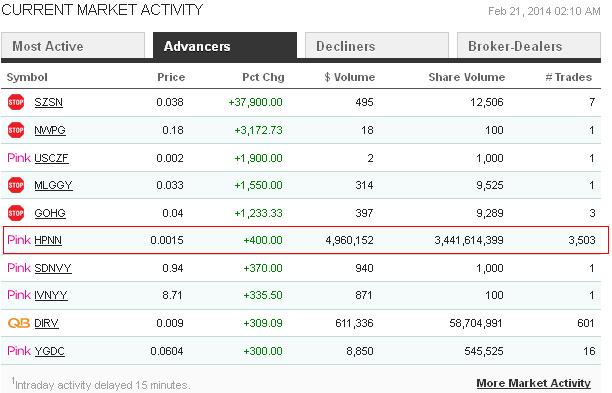
Task: Click the STOP sign icon beside NWPG
Action: 16,130
